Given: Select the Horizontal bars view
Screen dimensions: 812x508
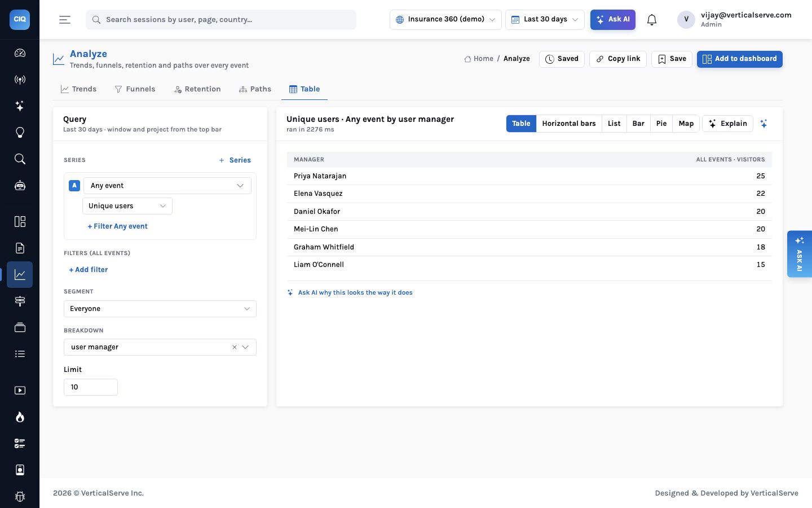Looking at the screenshot, I should point(569,124).
